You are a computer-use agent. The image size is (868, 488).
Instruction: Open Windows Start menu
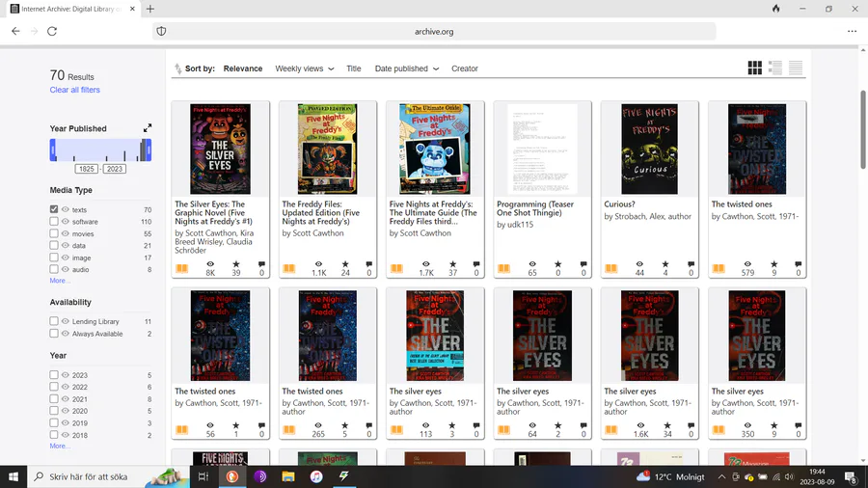14,476
